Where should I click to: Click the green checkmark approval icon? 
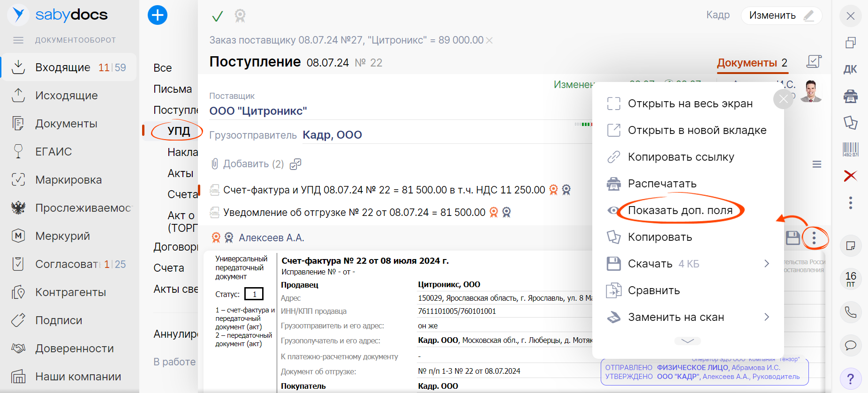[217, 17]
